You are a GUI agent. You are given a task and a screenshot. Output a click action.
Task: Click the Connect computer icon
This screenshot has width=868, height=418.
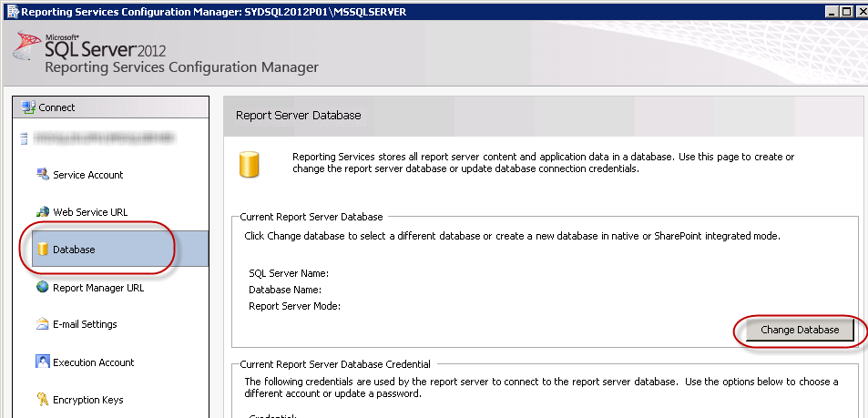pyautogui.click(x=28, y=107)
